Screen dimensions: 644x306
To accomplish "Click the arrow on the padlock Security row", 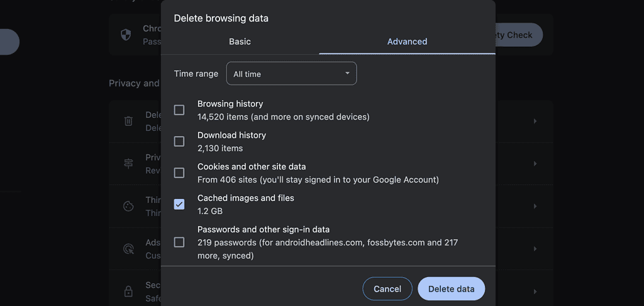I will click(x=535, y=292).
